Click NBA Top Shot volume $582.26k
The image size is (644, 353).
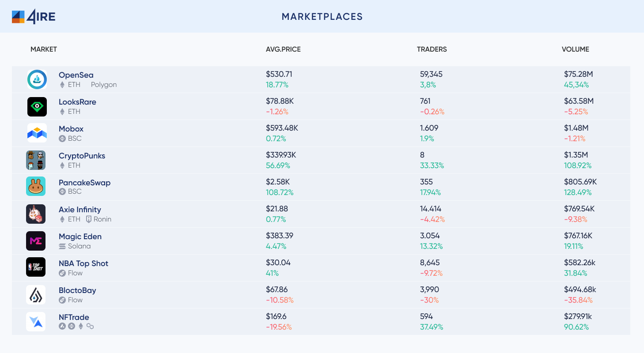[x=580, y=263]
